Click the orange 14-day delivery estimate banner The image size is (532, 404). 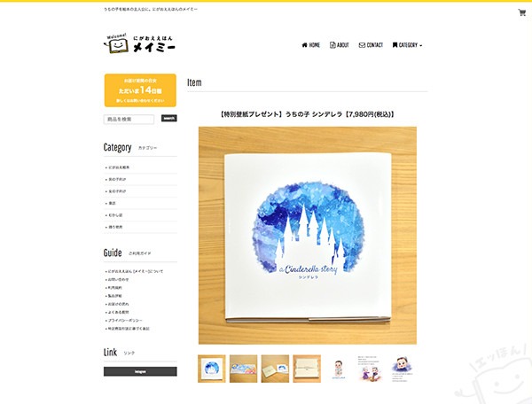[140, 90]
